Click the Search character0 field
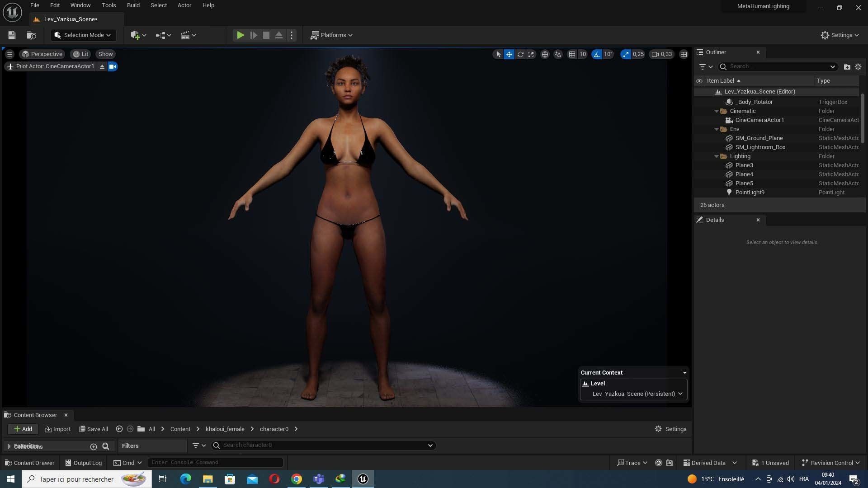 point(323,446)
